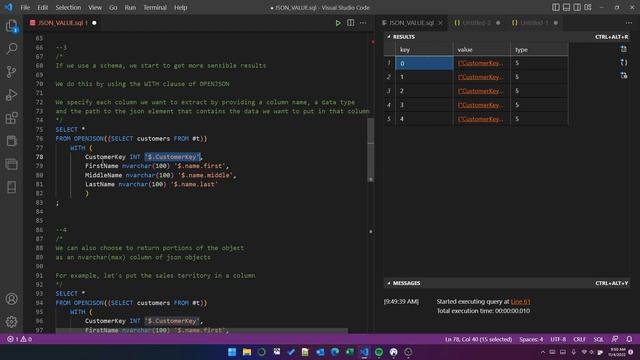Open Microsoft Edge from the taskbar
640x360 pixels.
coord(335,352)
